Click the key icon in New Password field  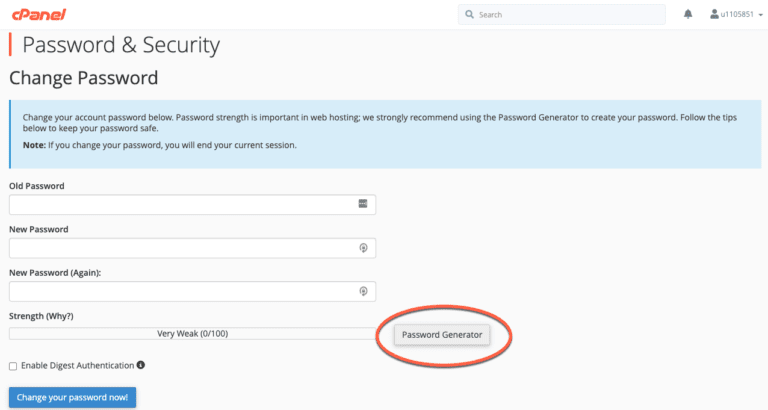click(x=363, y=248)
